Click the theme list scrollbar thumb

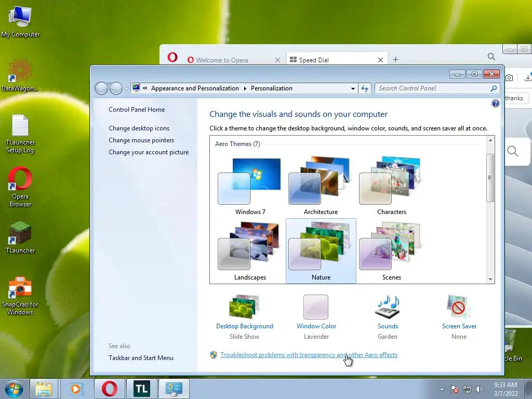[x=490, y=178]
